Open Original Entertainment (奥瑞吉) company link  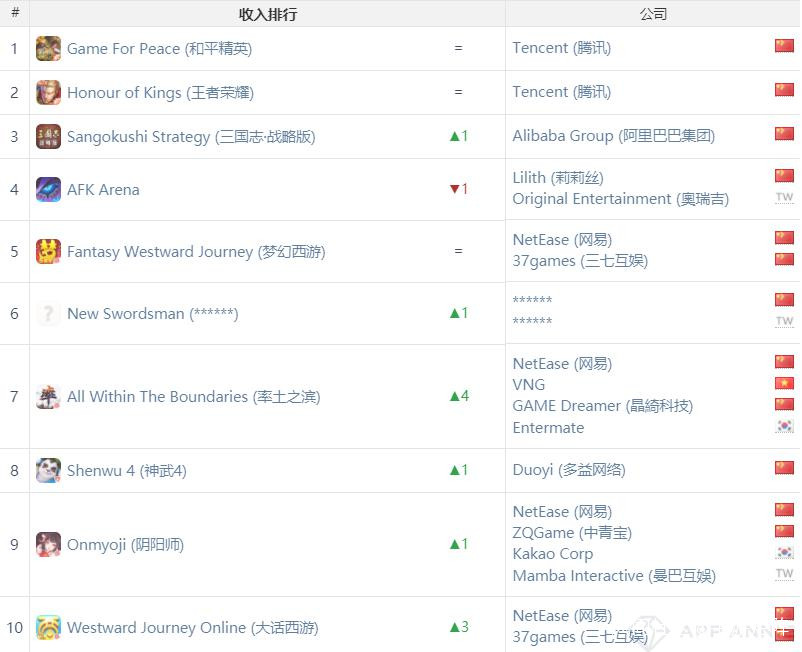click(x=621, y=199)
